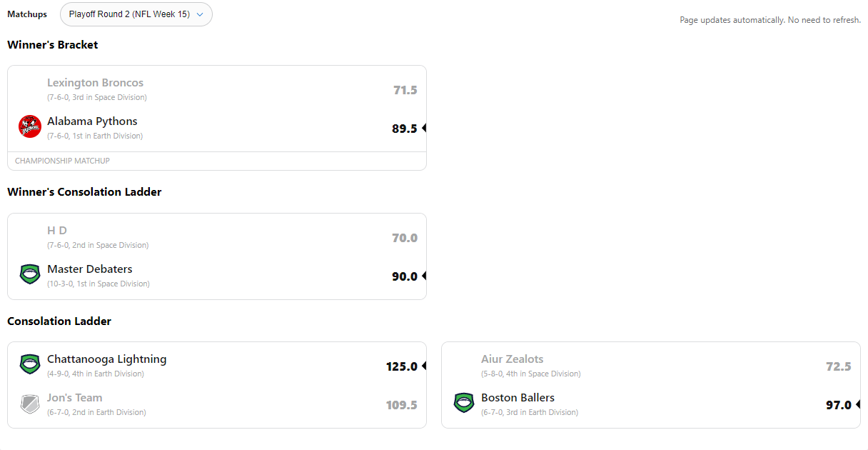
Task: Click the Jon's Team shield logo
Action: click(x=30, y=404)
